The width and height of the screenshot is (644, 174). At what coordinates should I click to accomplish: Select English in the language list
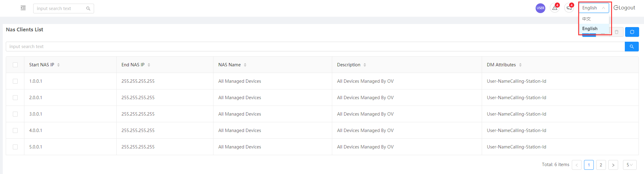pos(590,29)
